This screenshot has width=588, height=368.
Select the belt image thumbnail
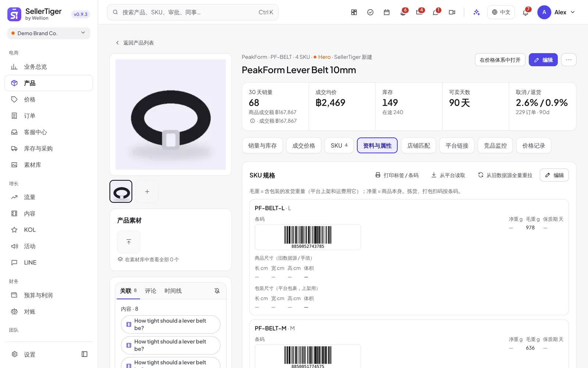pos(121,191)
